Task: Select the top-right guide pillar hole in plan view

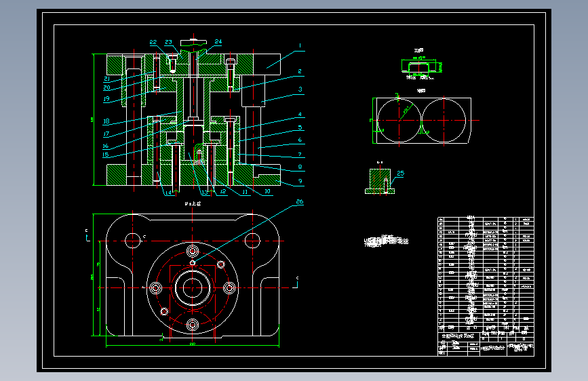Action: tap(252, 241)
